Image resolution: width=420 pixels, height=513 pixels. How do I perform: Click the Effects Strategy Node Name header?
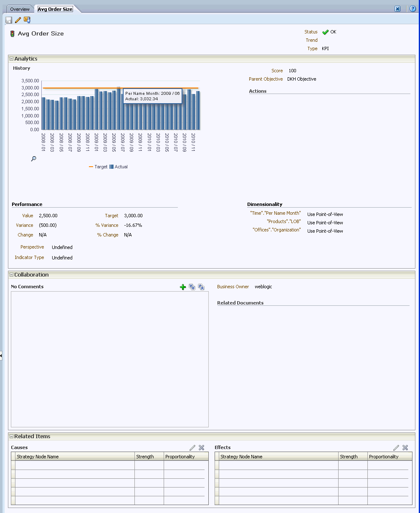279,457
